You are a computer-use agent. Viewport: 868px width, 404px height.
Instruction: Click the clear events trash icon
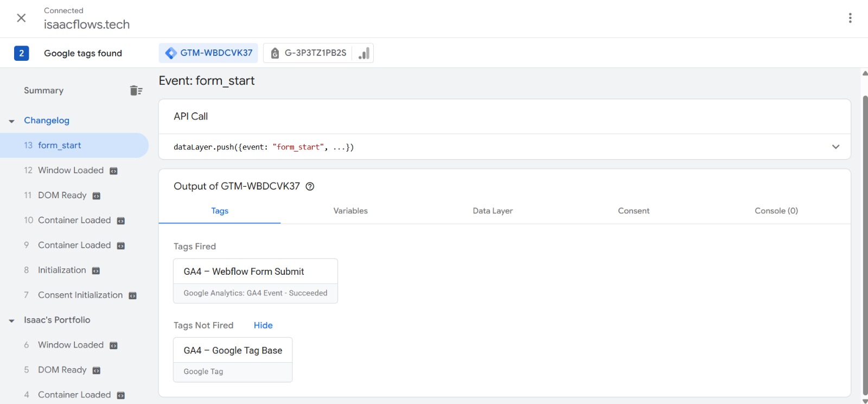136,91
